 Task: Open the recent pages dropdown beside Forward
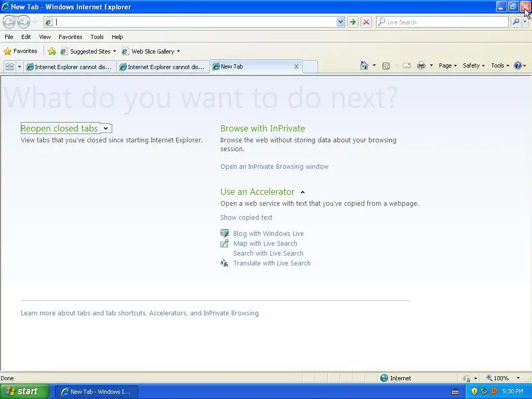click(x=35, y=22)
